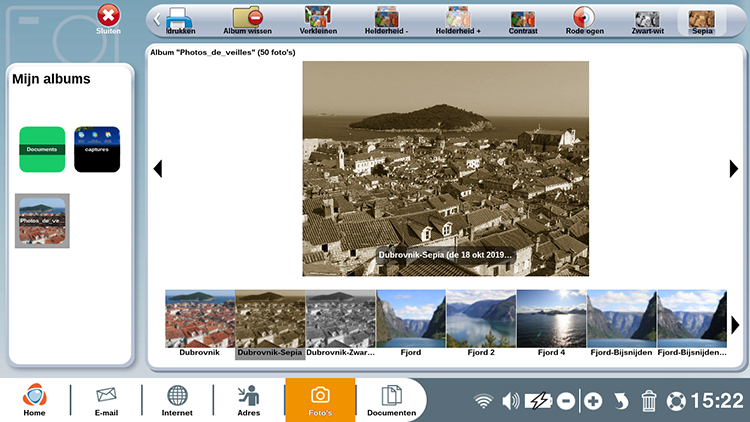This screenshot has height=422, width=750.
Task: Open the trash bin icon
Action: pyautogui.click(x=649, y=400)
